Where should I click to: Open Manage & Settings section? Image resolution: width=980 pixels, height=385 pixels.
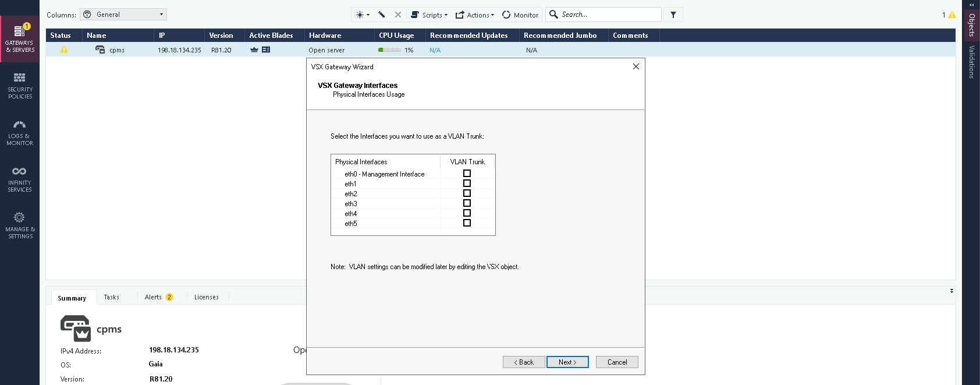click(20, 225)
